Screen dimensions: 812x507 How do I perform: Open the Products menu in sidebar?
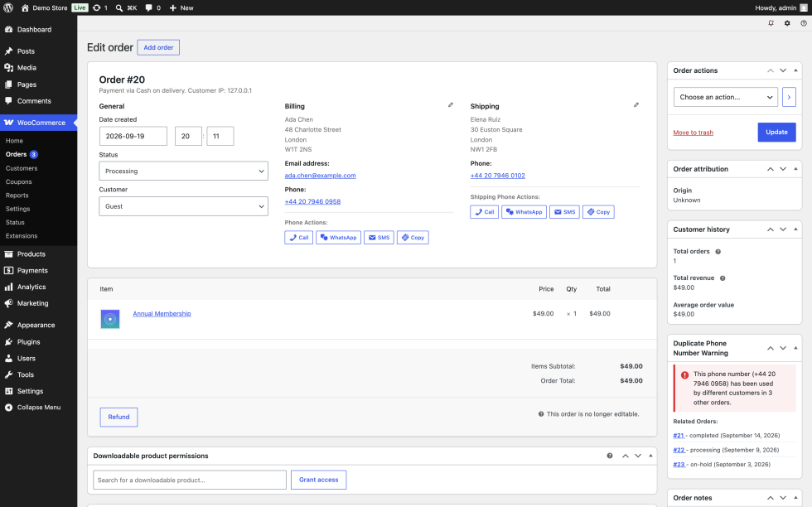point(31,254)
